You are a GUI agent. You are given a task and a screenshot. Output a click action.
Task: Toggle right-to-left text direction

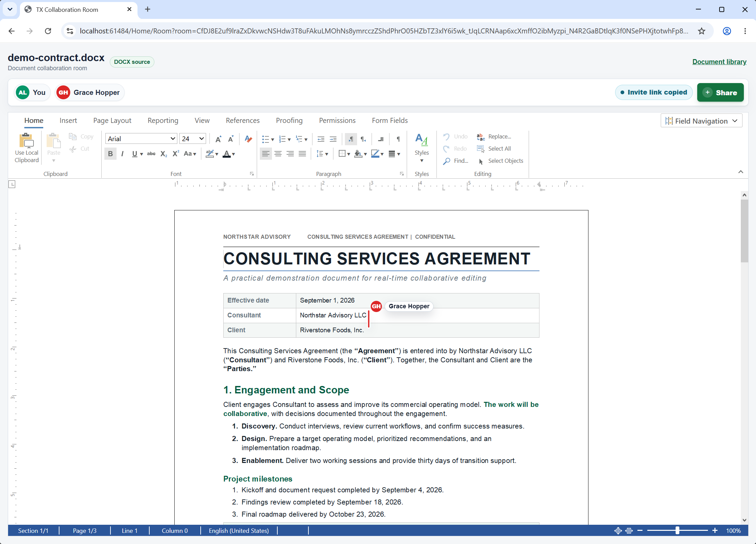(x=363, y=139)
